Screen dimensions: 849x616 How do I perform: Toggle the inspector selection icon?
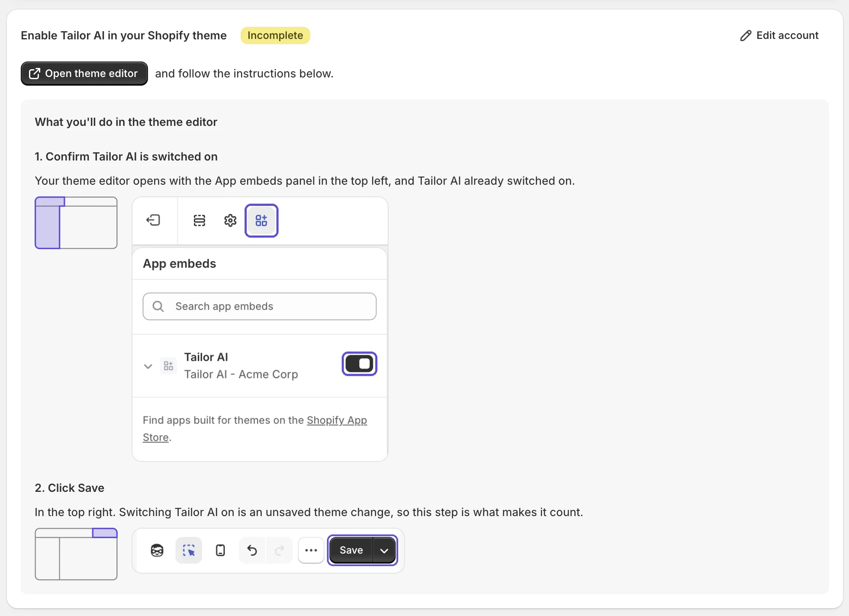[x=189, y=550]
